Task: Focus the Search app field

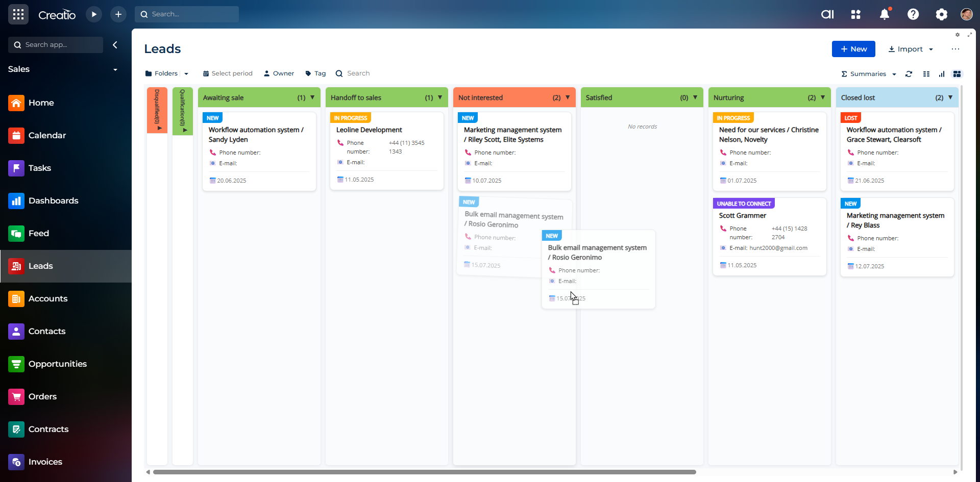Action: pyautogui.click(x=56, y=45)
